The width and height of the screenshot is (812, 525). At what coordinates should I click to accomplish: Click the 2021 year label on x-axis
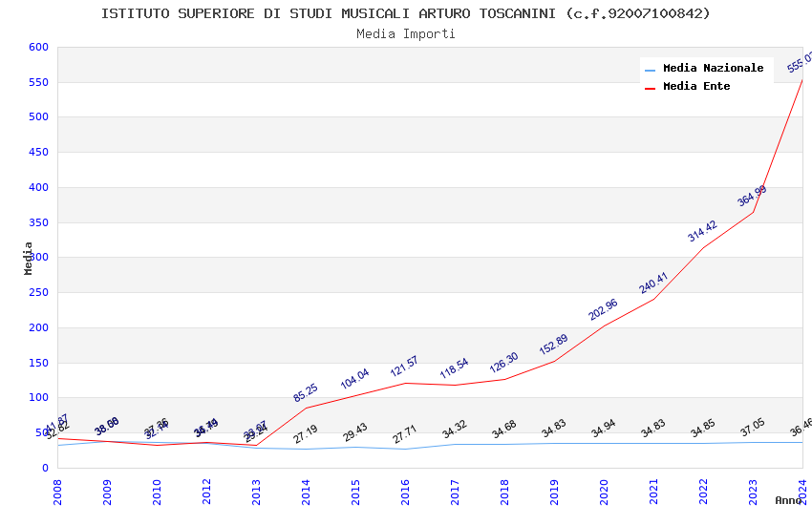tap(653, 492)
